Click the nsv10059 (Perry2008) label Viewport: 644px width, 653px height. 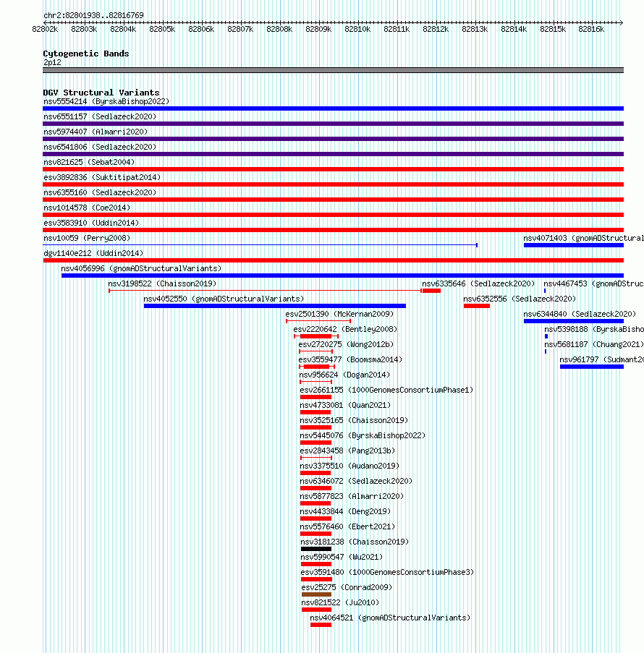(87, 238)
